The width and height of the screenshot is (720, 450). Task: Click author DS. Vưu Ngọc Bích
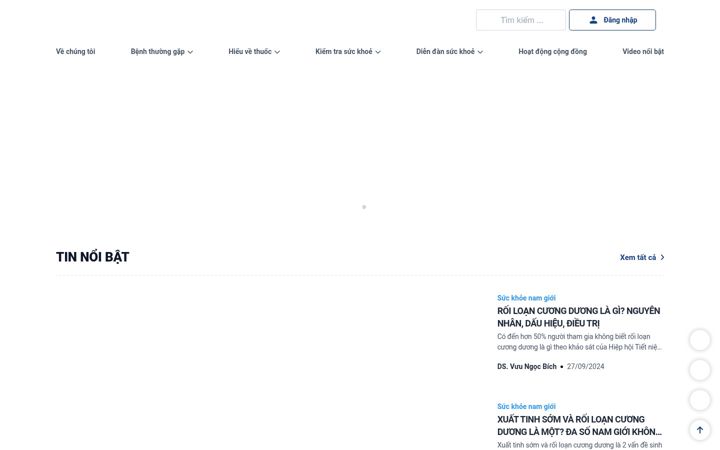tap(527, 366)
